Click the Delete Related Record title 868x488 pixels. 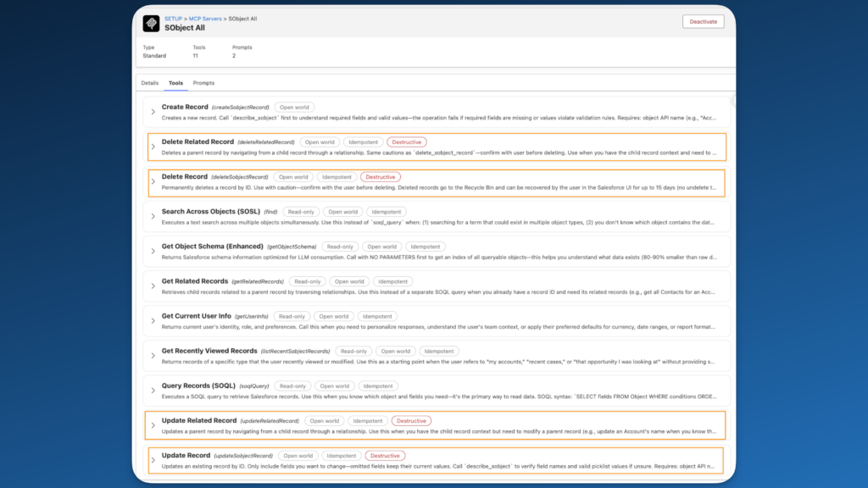[198, 141]
